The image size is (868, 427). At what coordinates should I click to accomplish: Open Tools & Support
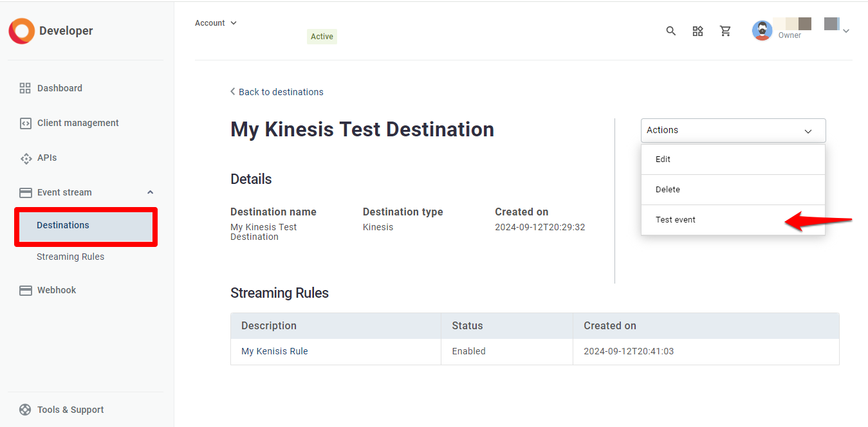pyautogui.click(x=70, y=410)
